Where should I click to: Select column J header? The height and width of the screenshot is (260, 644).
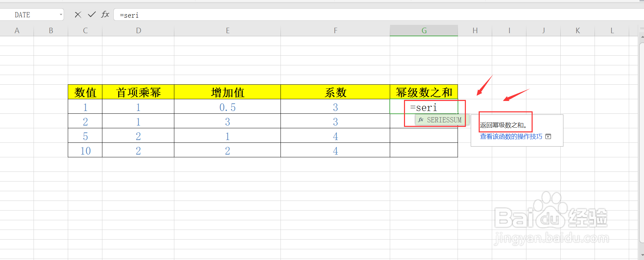click(543, 30)
